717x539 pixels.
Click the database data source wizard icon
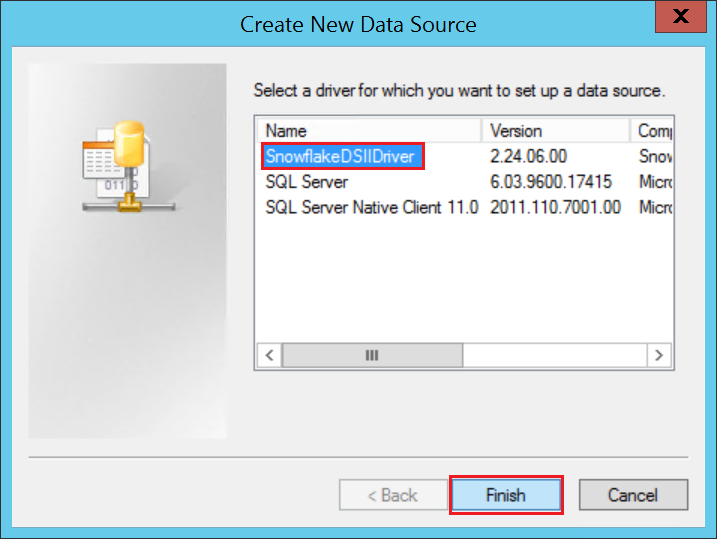pos(127,165)
